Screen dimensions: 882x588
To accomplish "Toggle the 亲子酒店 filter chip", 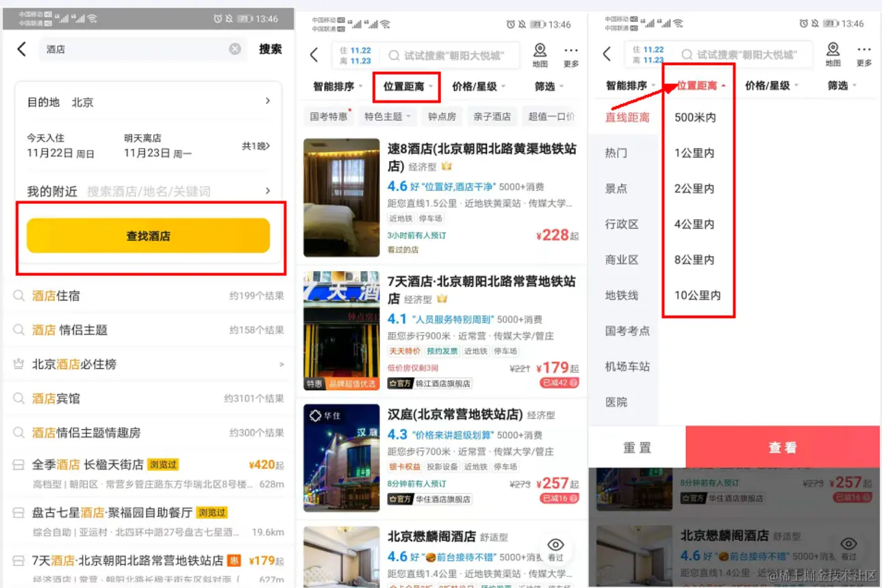I will pos(492,116).
